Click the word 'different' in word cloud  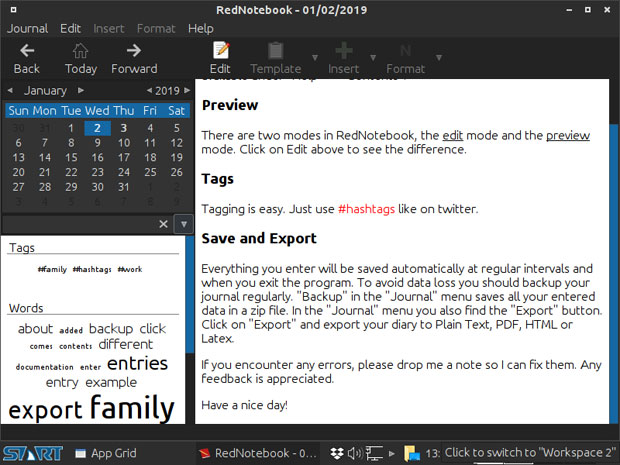(126, 344)
